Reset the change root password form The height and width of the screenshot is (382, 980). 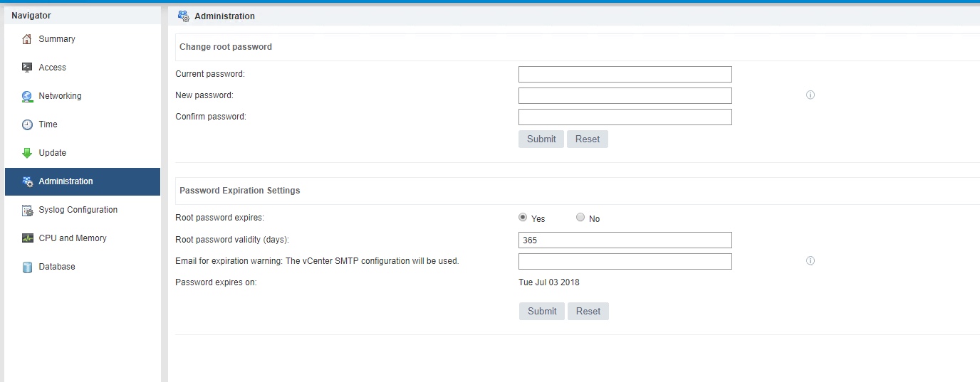pos(588,139)
